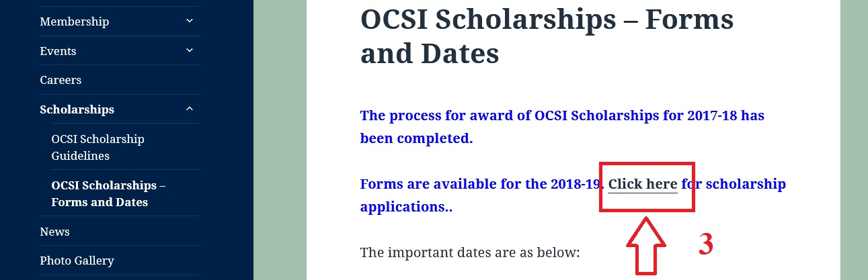
Task: Go to the Careers page
Action: coord(61,80)
